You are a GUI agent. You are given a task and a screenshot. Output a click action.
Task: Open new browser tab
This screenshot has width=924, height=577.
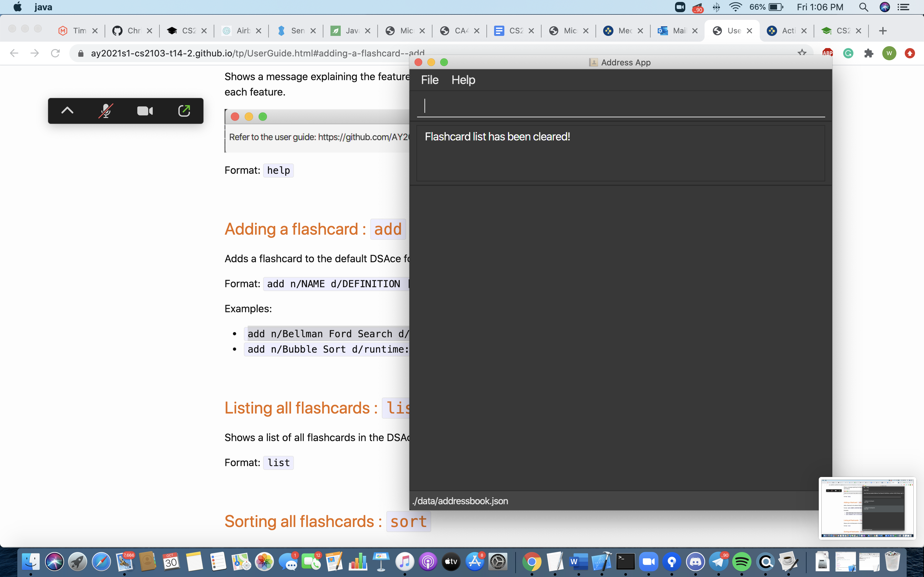point(882,31)
